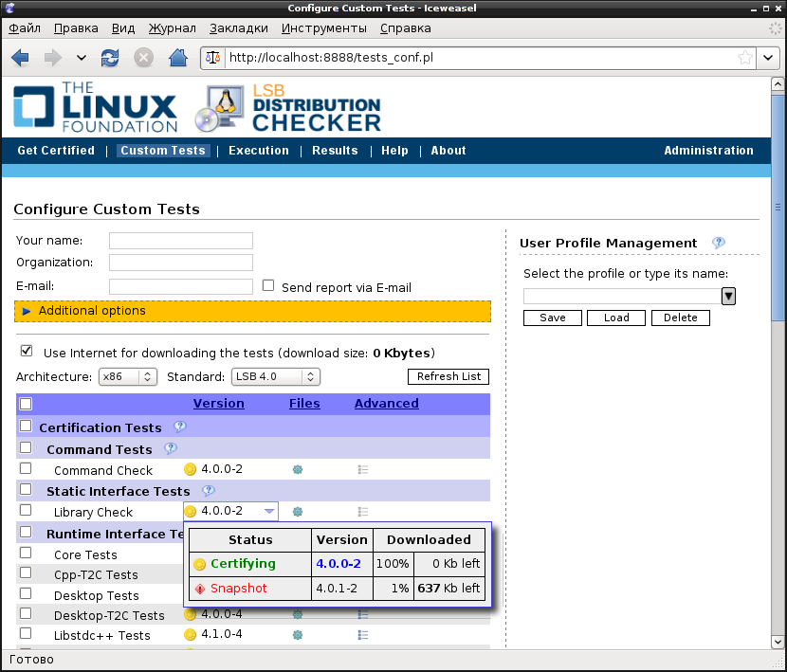Click the LSB Distribution Checker logo
Viewport: 787px width, 672px height.
287,108
